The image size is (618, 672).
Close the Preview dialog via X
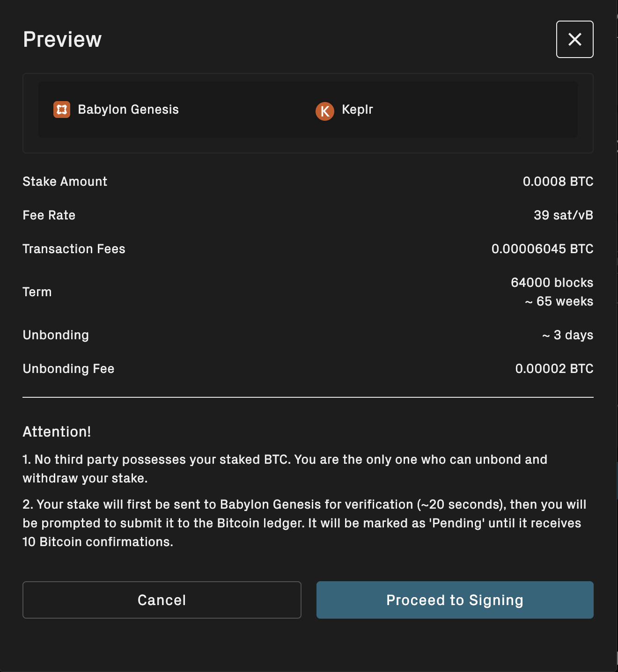574,39
